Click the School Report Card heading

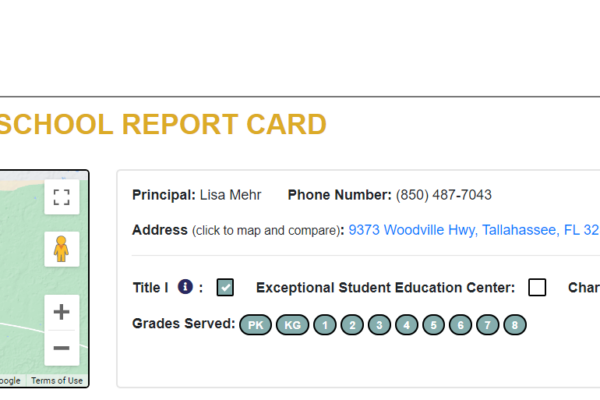[163, 124]
